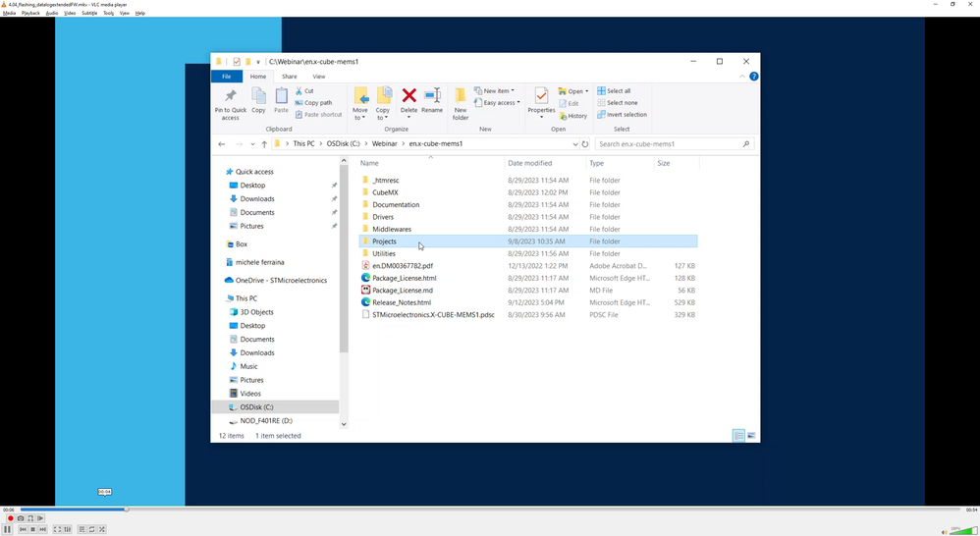
Task: Open the VLC Tools menu
Action: (108, 13)
